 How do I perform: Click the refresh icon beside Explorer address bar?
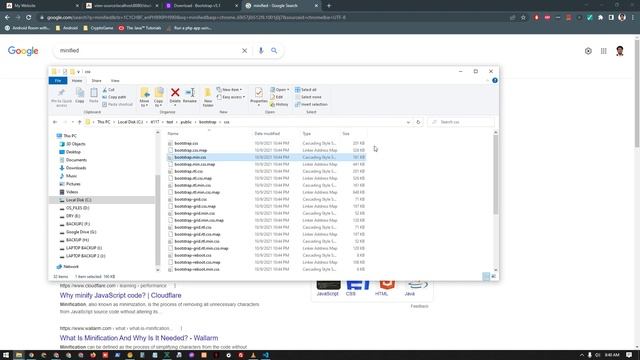[418, 122]
